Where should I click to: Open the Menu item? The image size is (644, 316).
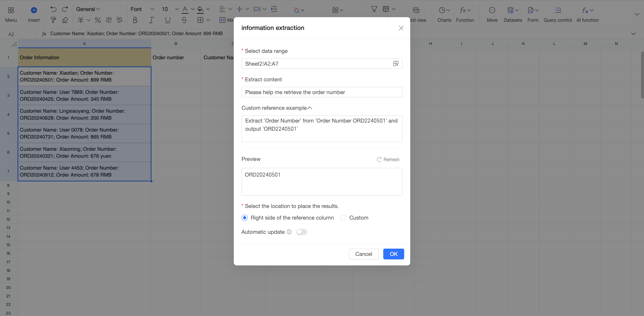(11, 14)
